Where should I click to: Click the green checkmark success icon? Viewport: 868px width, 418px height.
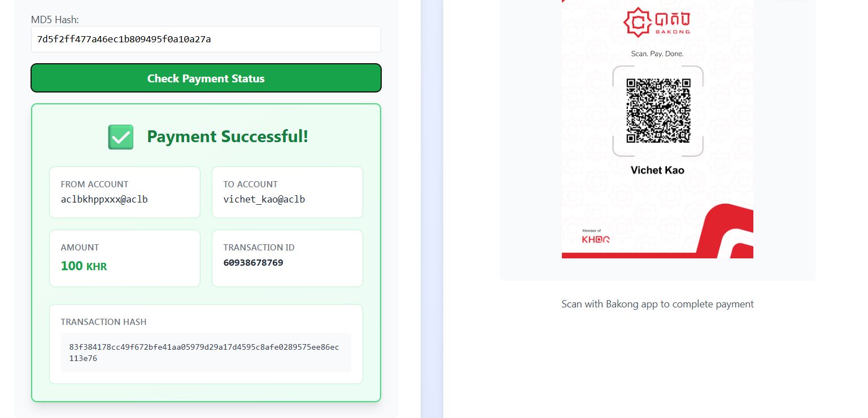(x=121, y=137)
